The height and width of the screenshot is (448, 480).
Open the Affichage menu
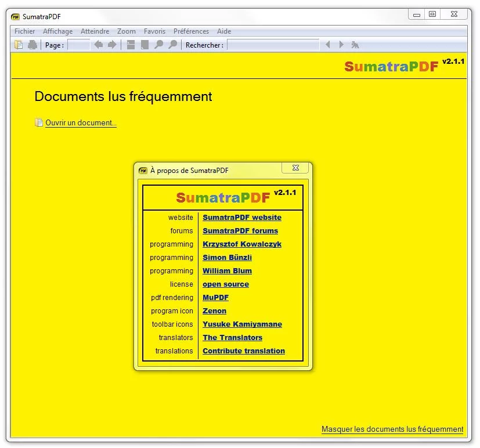[58, 31]
